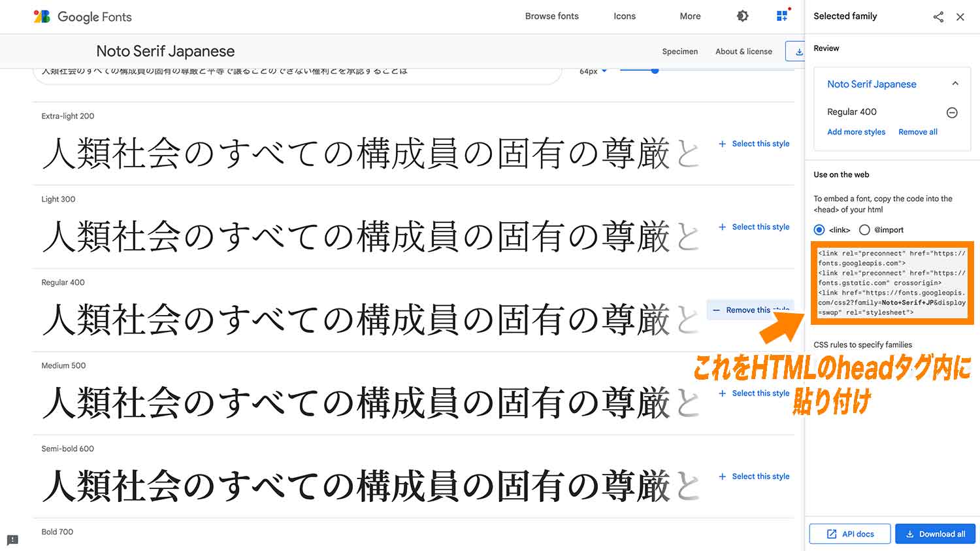Viewport: 980px width, 551px height.
Task: Click the Add more styles link
Action: tap(856, 131)
